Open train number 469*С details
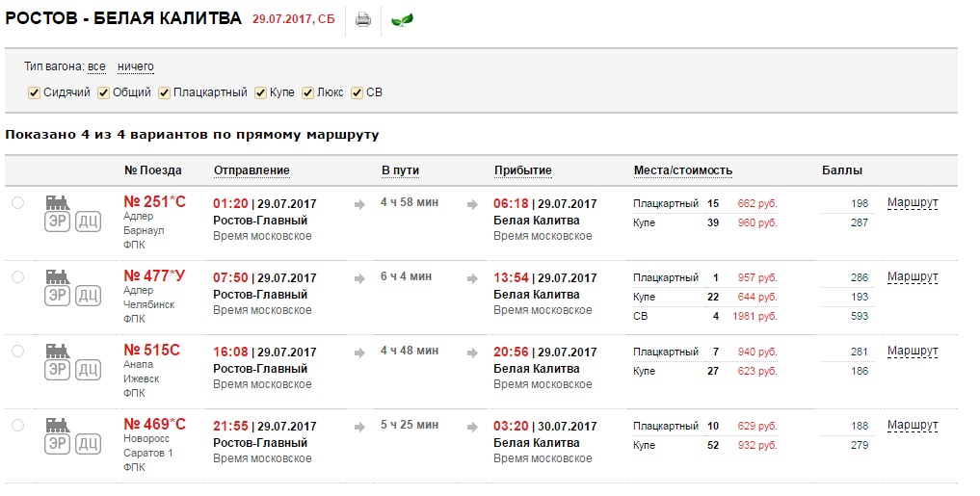Image resolution: width=980 pixels, height=496 pixels. (154, 424)
